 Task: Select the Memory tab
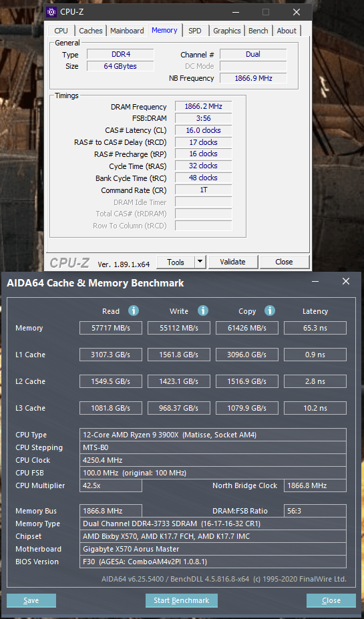point(164,30)
